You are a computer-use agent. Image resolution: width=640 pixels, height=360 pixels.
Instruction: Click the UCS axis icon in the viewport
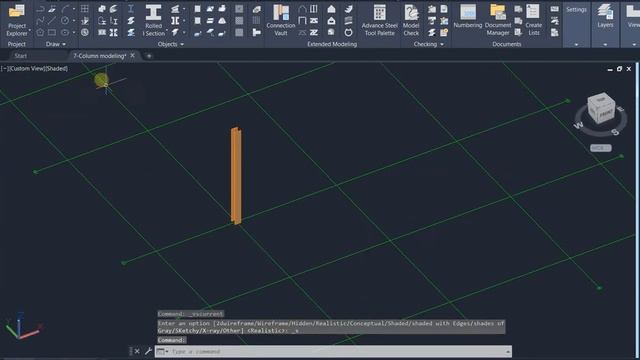coord(22,327)
